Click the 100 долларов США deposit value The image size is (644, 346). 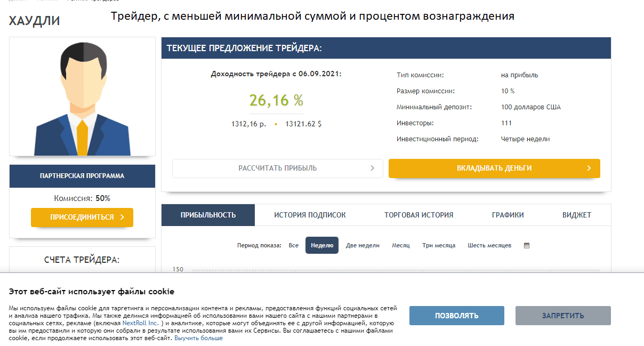click(531, 107)
